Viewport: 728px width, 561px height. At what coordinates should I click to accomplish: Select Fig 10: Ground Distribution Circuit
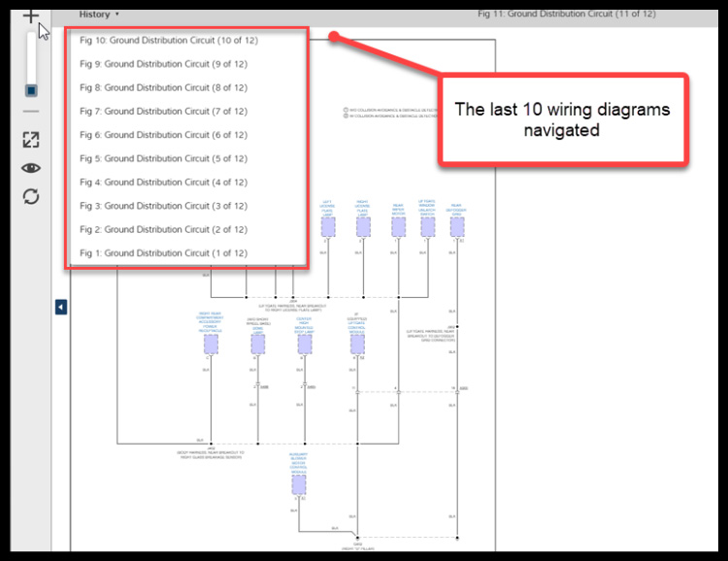click(168, 41)
